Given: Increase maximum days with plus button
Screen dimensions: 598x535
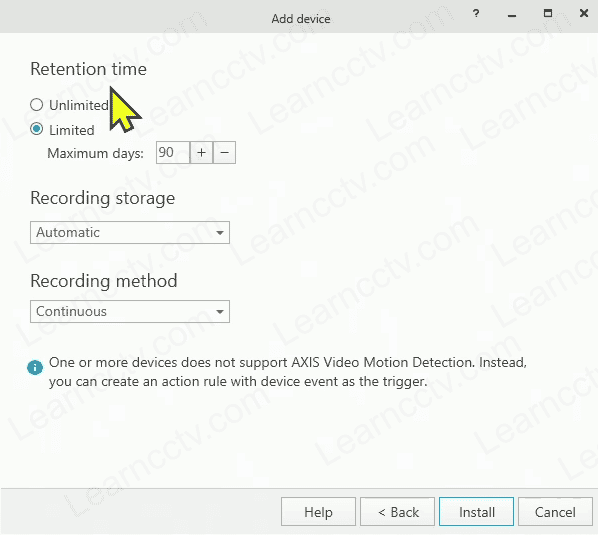Looking at the screenshot, I should click(x=201, y=153).
